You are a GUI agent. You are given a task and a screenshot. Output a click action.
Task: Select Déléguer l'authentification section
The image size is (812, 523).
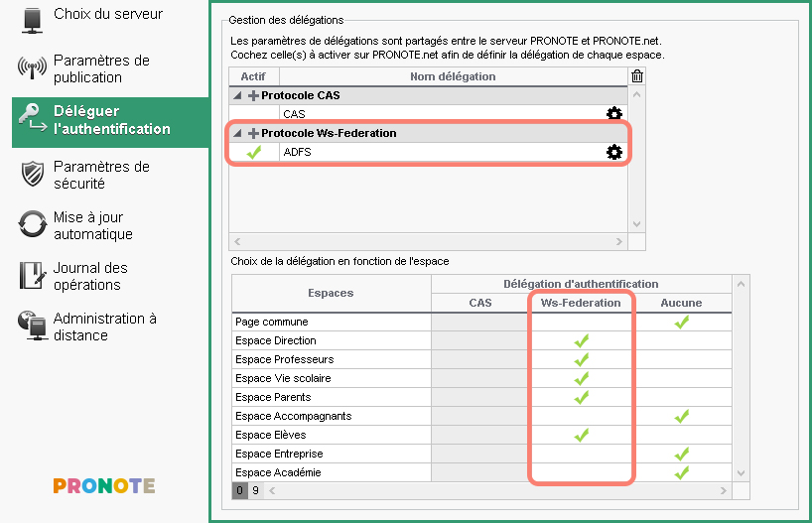coord(110,122)
